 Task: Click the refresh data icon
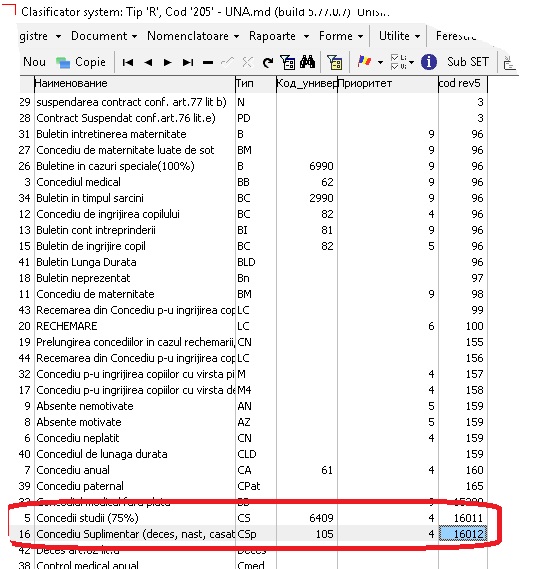tap(268, 62)
